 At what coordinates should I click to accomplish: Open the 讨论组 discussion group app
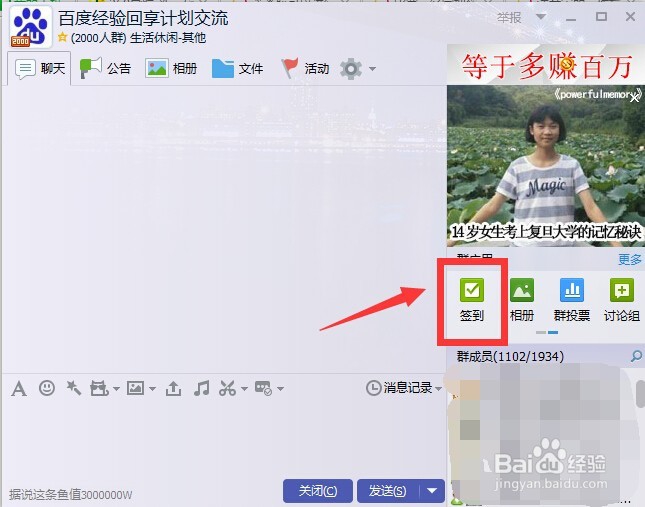pyautogui.click(x=622, y=300)
